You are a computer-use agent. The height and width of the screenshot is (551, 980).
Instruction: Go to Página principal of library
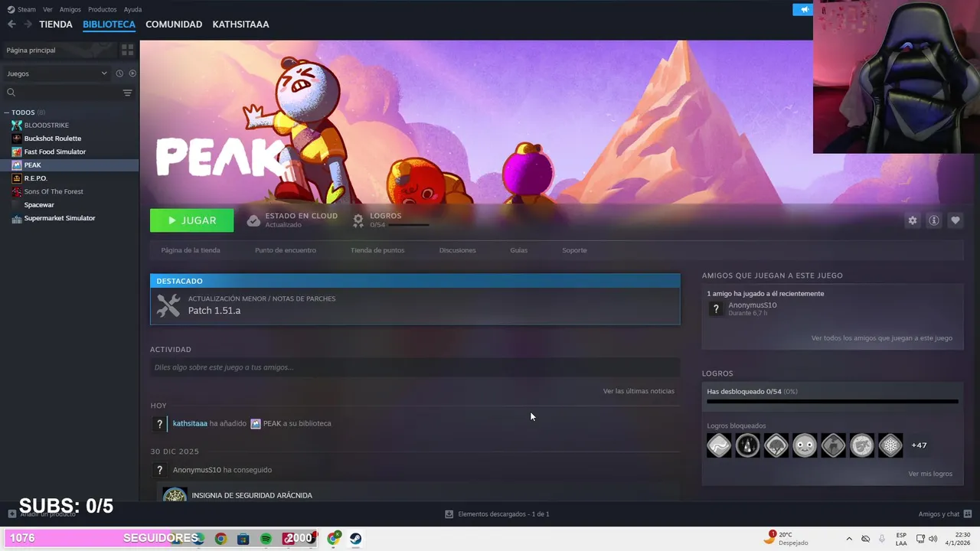(59, 50)
